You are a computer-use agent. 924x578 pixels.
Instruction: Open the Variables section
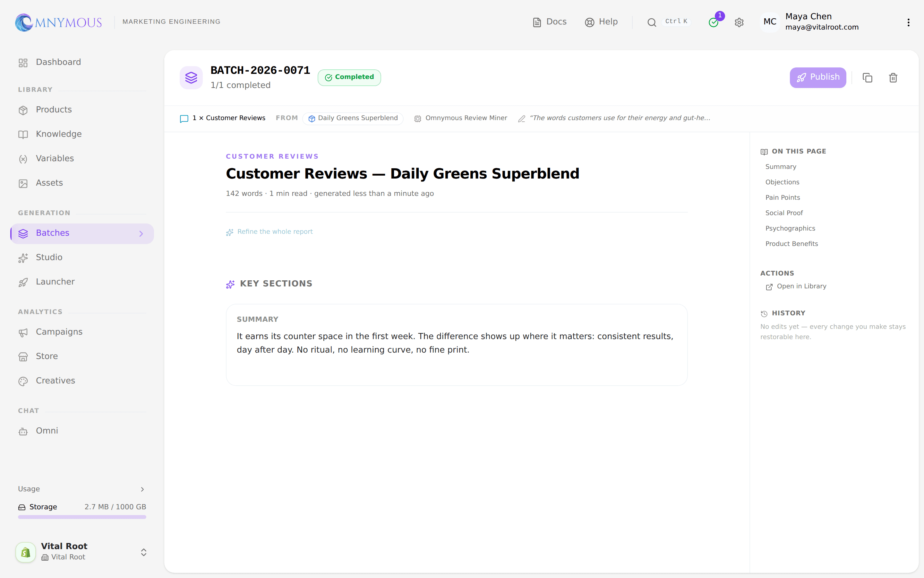pos(82,159)
